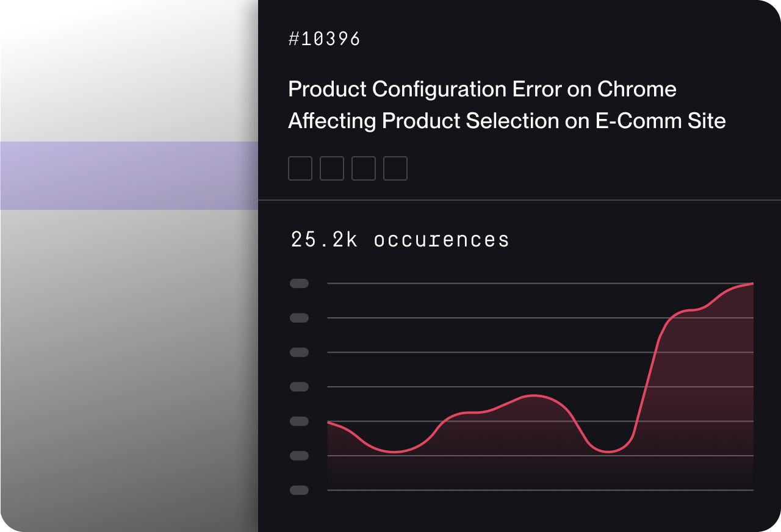The image size is (781, 532).
Task: Click the 25.2k occurences label
Action: coord(400,240)
